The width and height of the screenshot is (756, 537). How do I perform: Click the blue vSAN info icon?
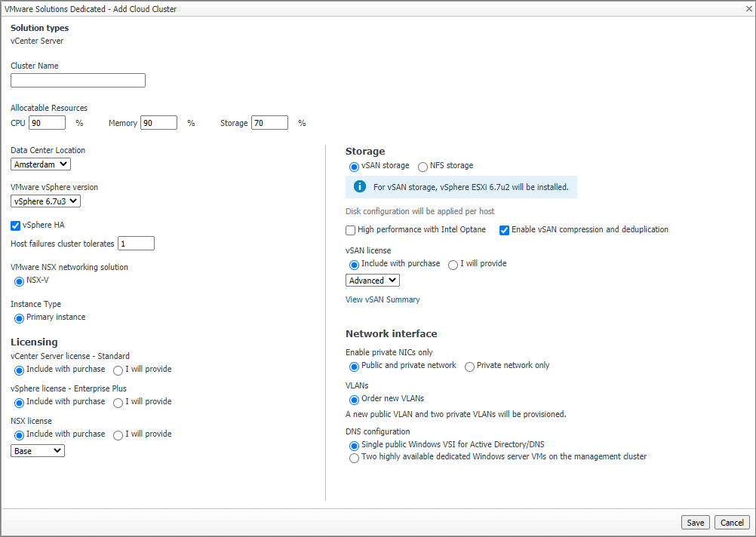coord(360,186)
